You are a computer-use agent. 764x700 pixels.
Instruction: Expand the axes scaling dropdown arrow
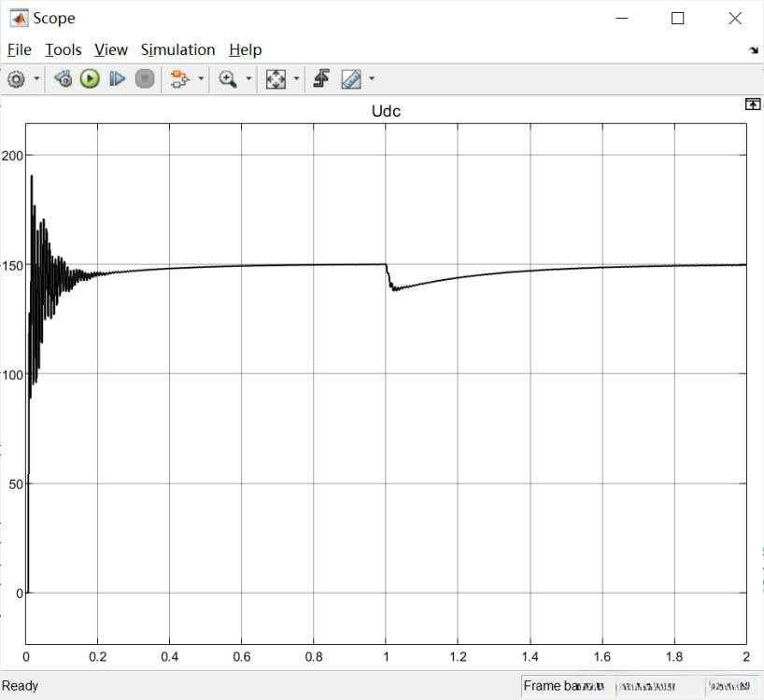(296, 78)
